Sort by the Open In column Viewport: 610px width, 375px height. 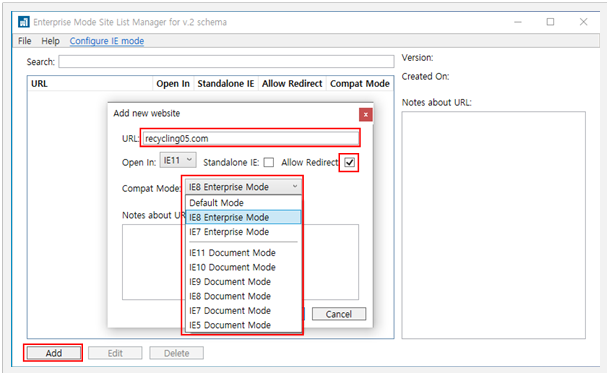click(x=173, y=84)
